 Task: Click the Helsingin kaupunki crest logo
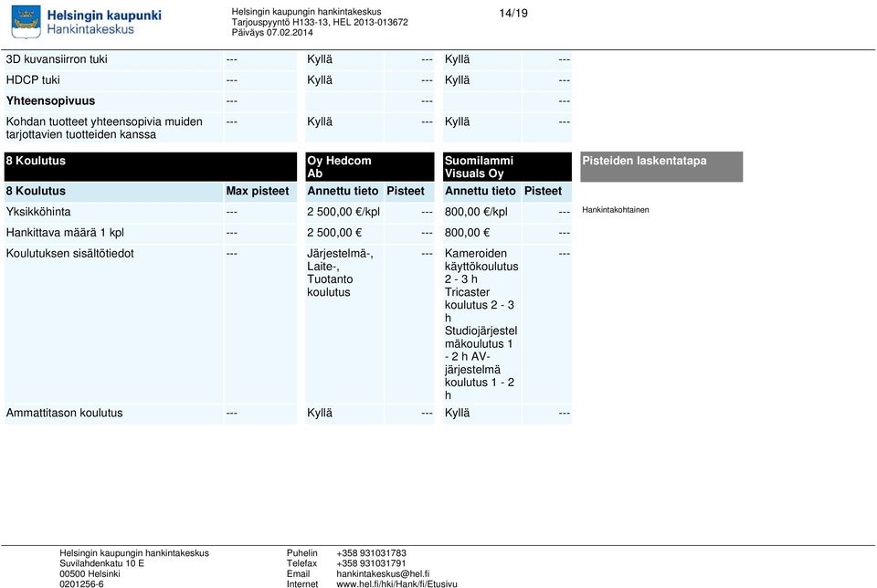click(26, 22)
